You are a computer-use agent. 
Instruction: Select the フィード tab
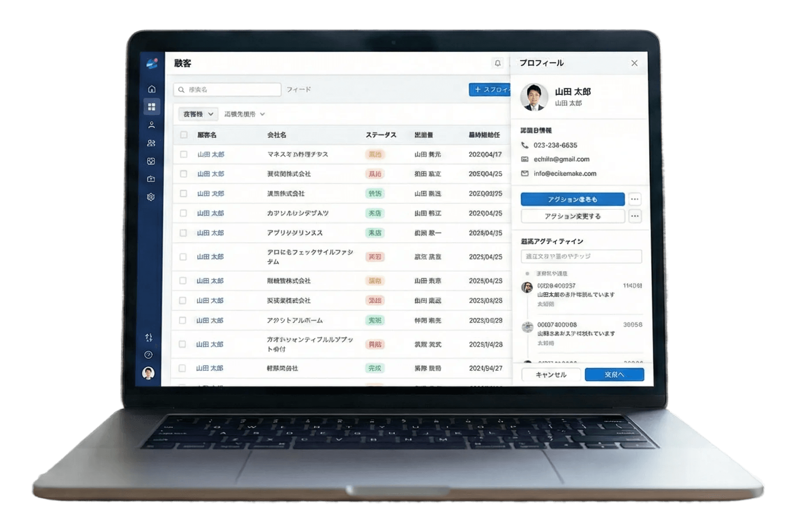click(300, 90)
